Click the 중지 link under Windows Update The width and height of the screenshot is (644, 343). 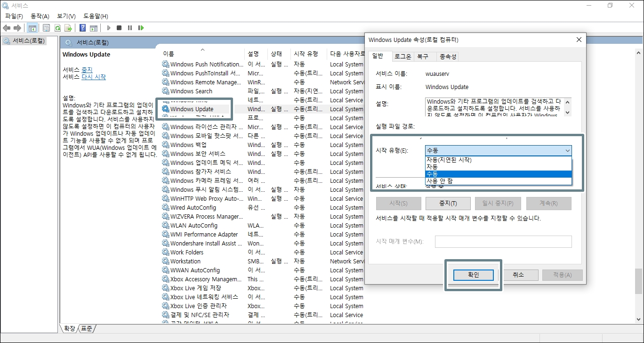point(87,69)
